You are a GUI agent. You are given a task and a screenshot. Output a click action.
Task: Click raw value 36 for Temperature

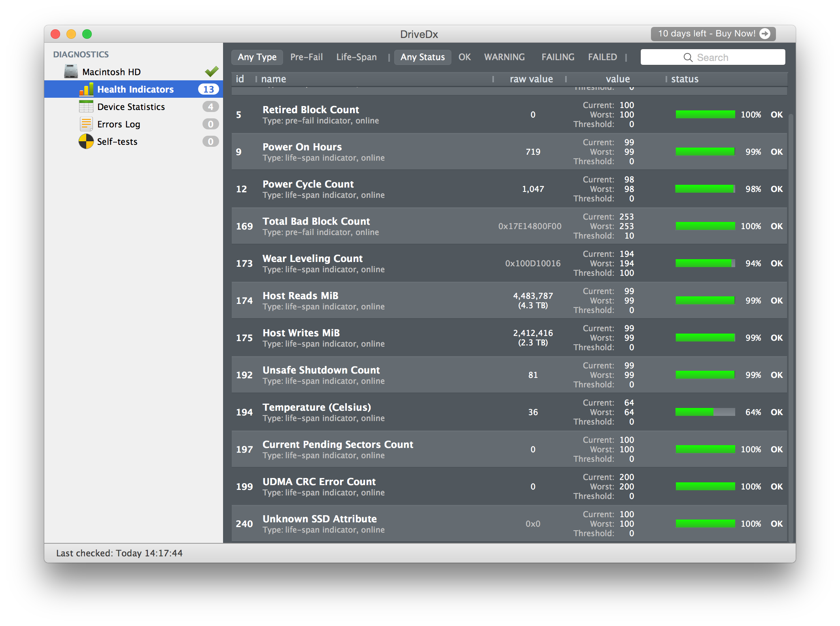point(533,412)
